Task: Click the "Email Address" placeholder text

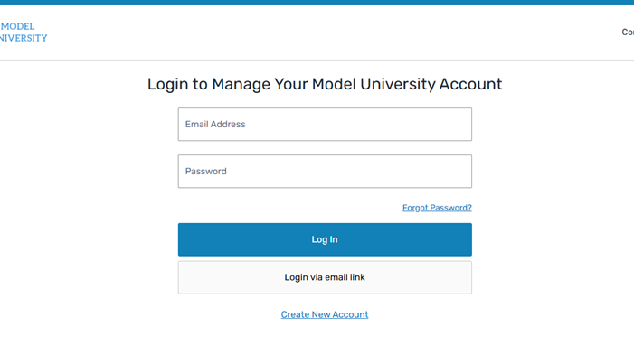Action: coord(215,125)
